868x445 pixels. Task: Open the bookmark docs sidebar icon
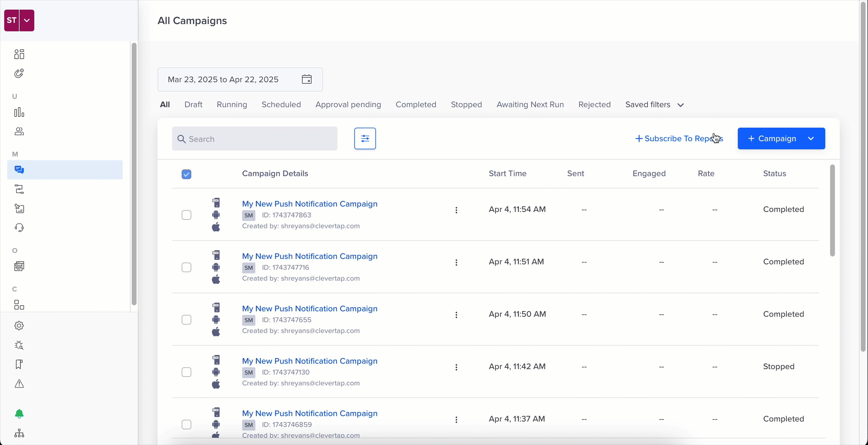[19, 364]
